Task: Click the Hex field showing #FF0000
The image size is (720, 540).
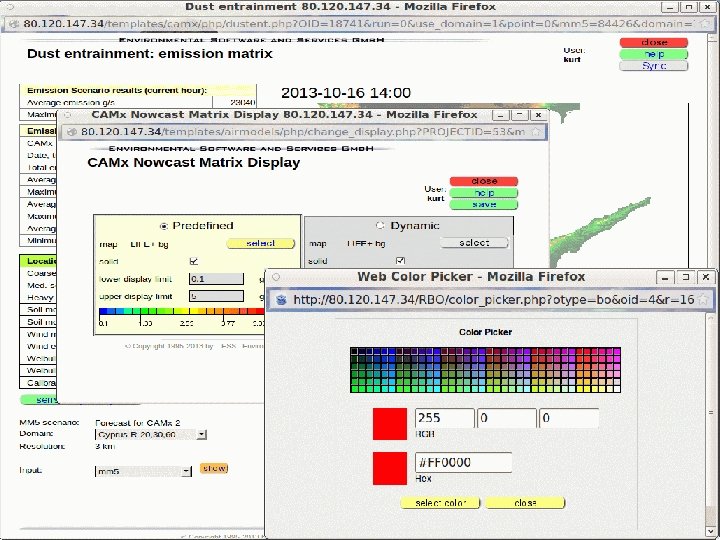Action: 463,462
